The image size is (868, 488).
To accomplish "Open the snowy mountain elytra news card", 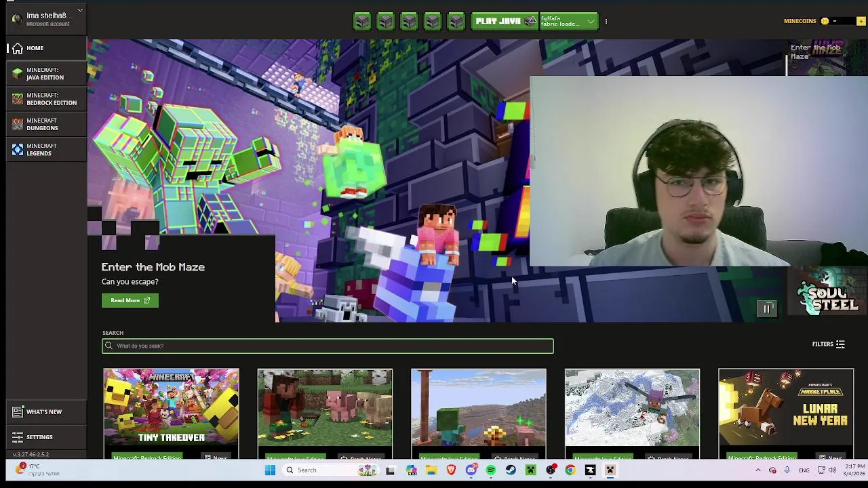I will pos(632,413).
